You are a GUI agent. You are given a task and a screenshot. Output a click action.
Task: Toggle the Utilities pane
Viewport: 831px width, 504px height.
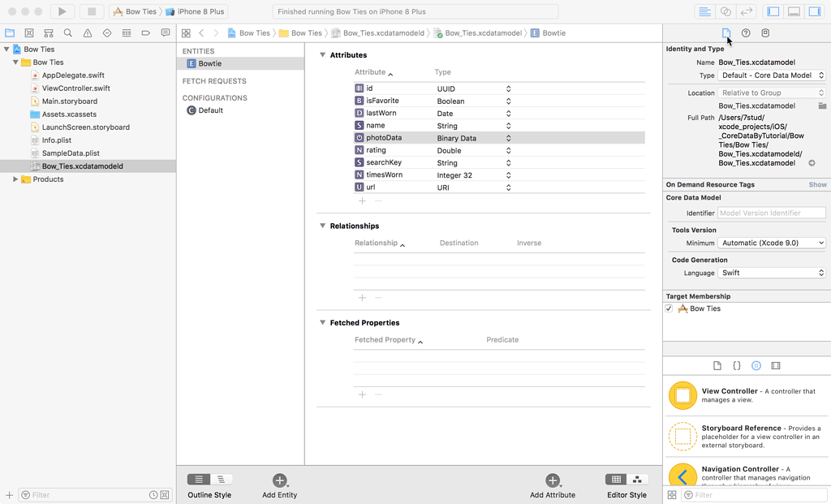click(815, 11)
